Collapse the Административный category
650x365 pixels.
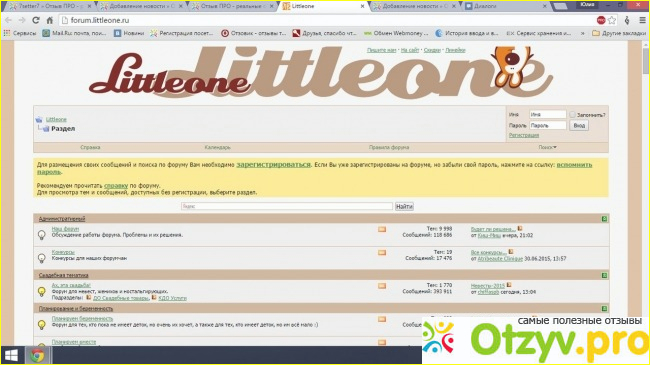[x=604, y=219]
